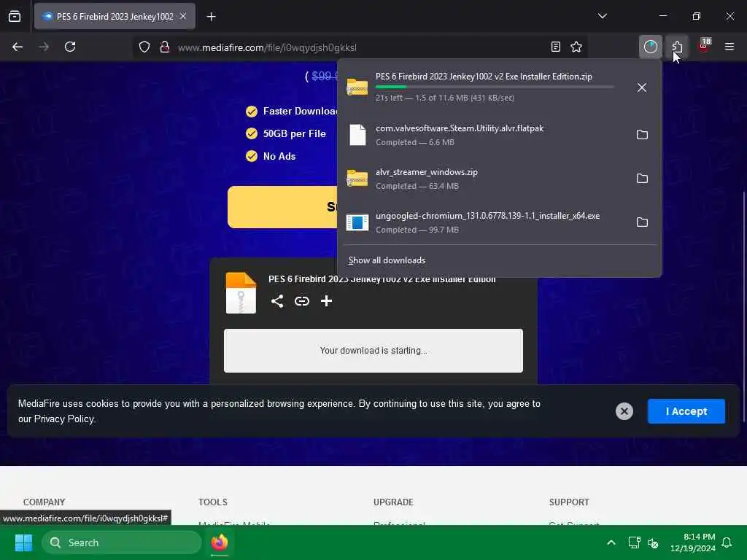Click the UPGRADE footer heading
This screenshot has width=747, height=560.
(393, 502)
